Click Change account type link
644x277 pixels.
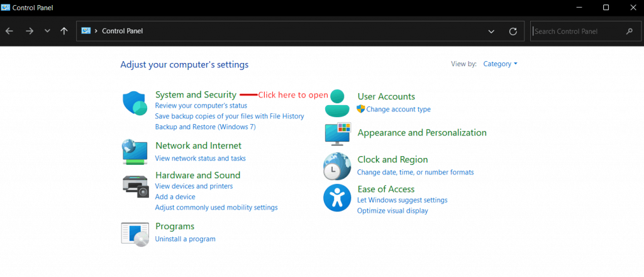coord(398,109)
